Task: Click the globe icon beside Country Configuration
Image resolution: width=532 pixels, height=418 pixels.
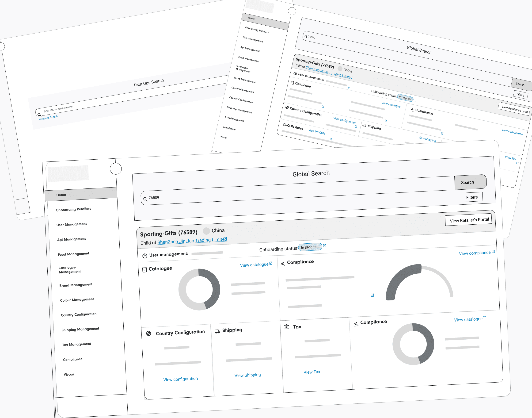Action: [x=148, y=334]
